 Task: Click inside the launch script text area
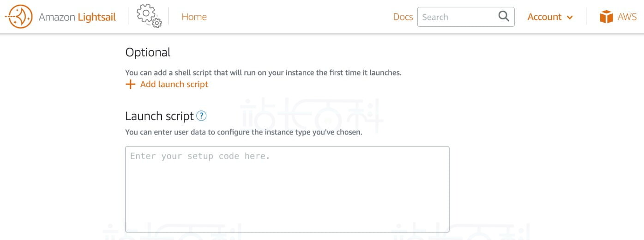point(287,190)
